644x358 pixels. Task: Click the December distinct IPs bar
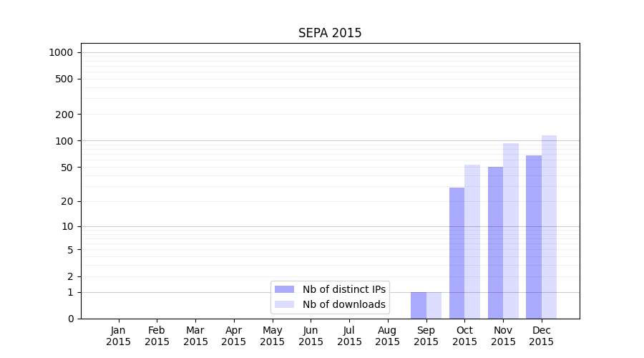tap(534, 236)
